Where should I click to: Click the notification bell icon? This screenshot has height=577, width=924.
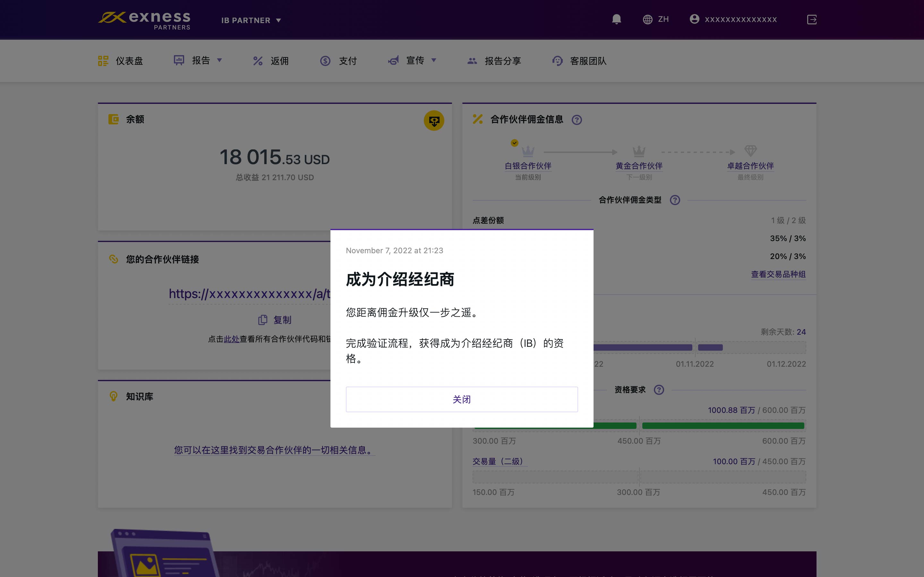point(616,20)
